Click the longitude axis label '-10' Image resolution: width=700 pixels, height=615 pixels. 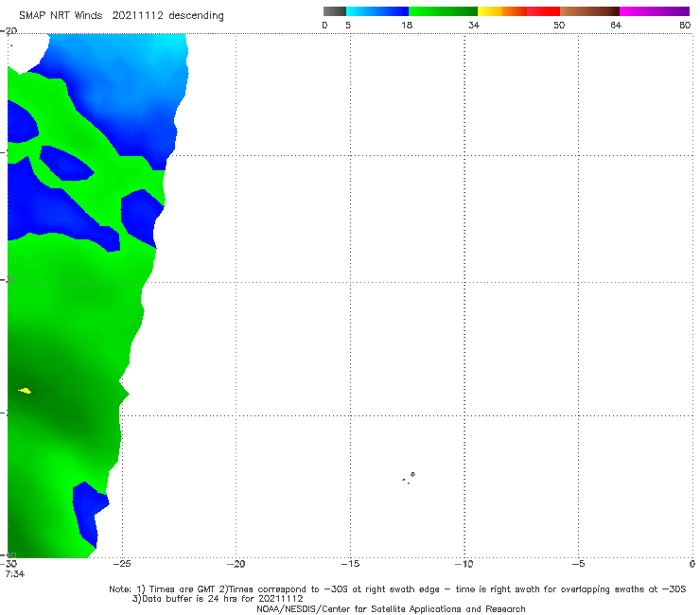pos(464,564)
